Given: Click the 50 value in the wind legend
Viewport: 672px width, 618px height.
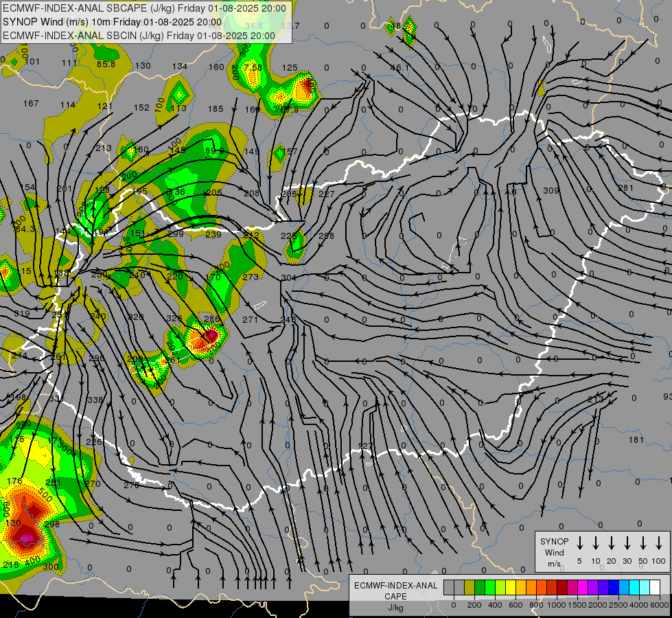Looking at the screenshot, I should 643,561.
